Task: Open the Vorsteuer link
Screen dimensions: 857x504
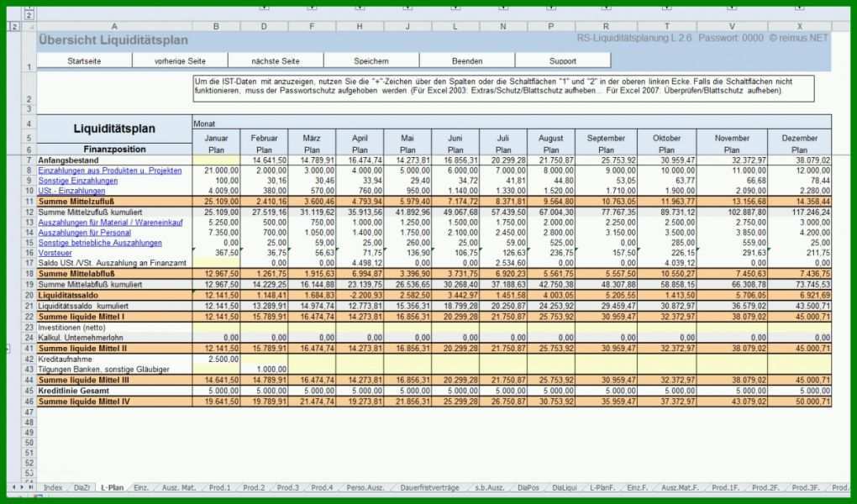Action: 55,253
